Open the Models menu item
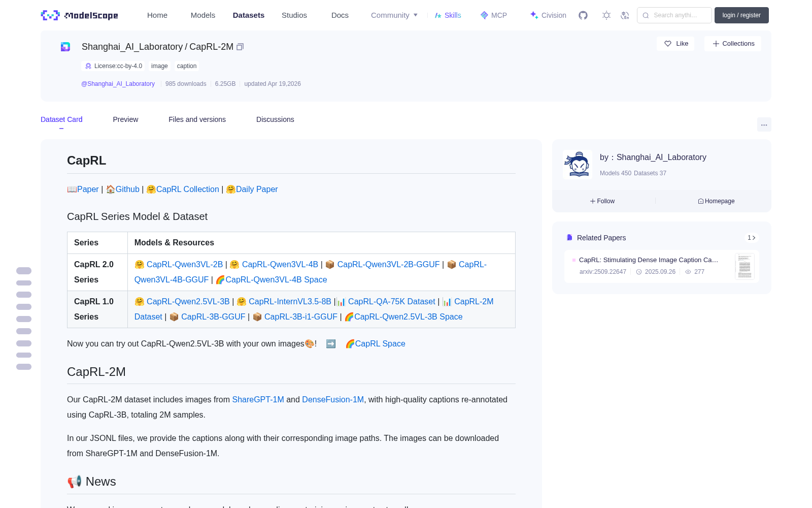This screenshot has width=812, height=508. click(203, 15)
